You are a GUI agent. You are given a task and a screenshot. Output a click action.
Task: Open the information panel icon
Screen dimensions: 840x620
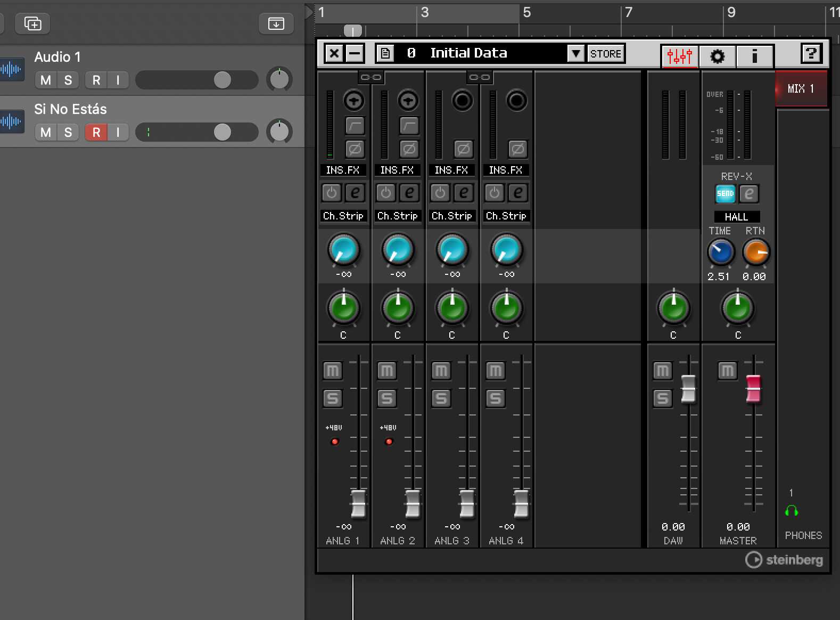754,55
